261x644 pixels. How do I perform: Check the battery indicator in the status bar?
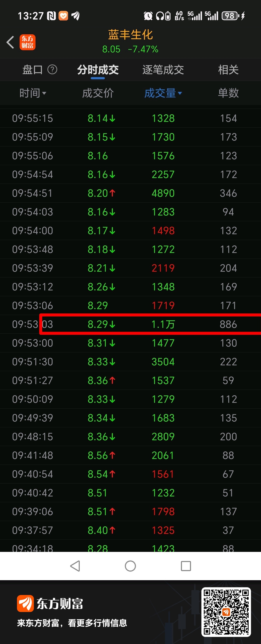pyautogui.click(x=230, y=16)
